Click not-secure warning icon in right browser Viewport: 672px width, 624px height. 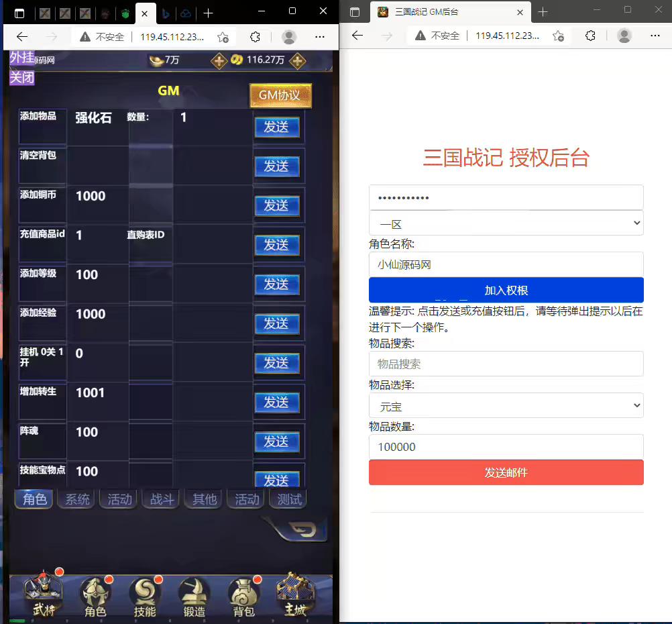coord(421,36)
